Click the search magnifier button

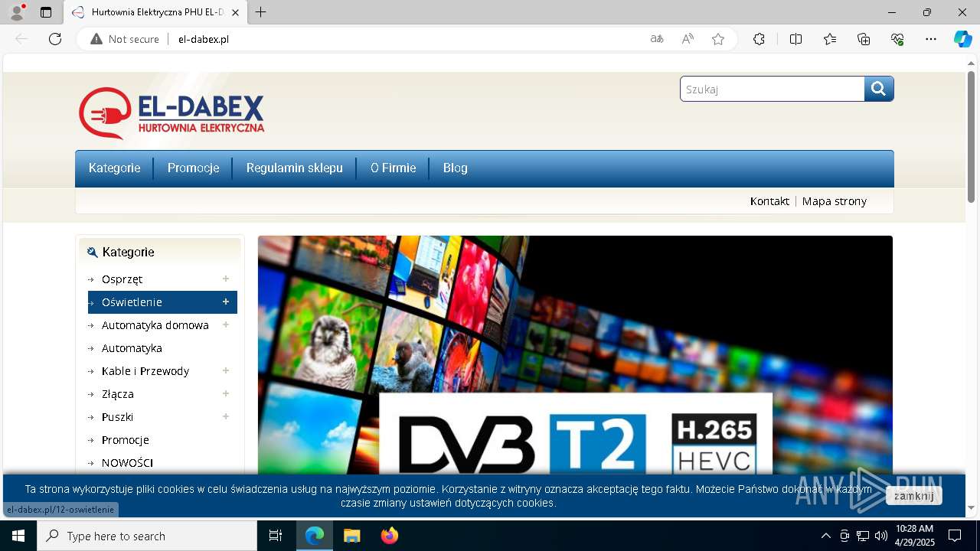click(879, 89)
